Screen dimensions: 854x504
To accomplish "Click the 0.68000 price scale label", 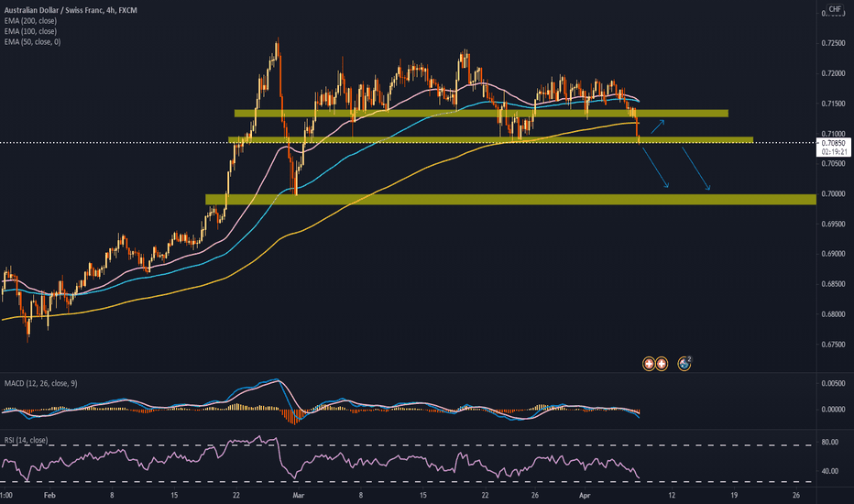I will coord(833,314).
